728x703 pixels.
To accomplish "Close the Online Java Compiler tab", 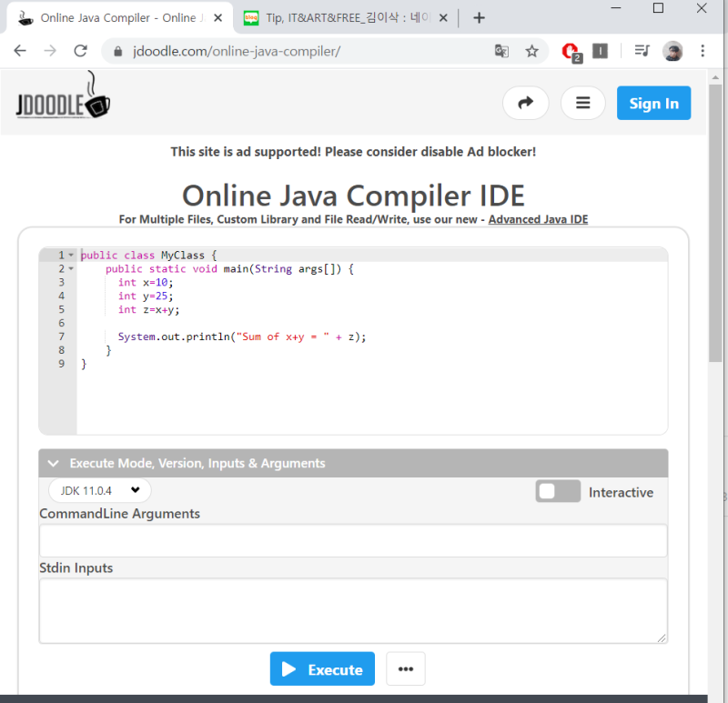I will [217, 18].
